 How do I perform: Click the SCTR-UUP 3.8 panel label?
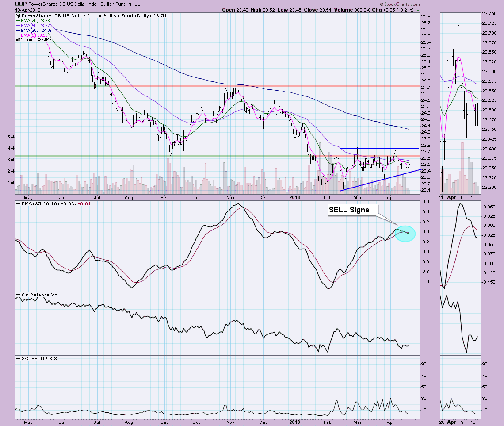tap(39, 358)
